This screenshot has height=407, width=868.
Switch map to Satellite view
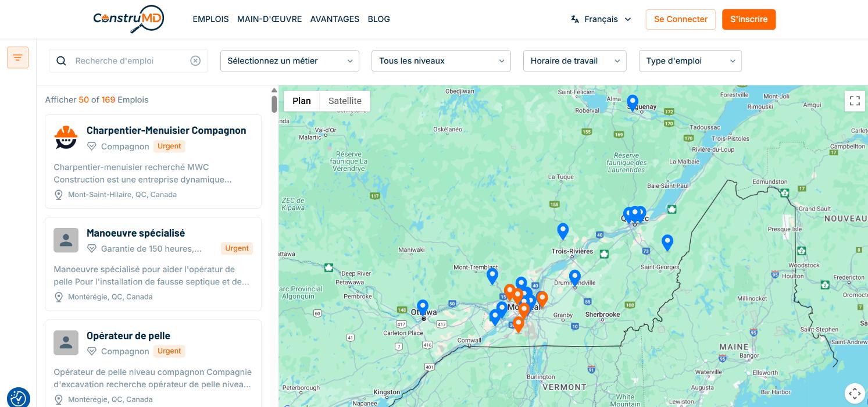345,101
